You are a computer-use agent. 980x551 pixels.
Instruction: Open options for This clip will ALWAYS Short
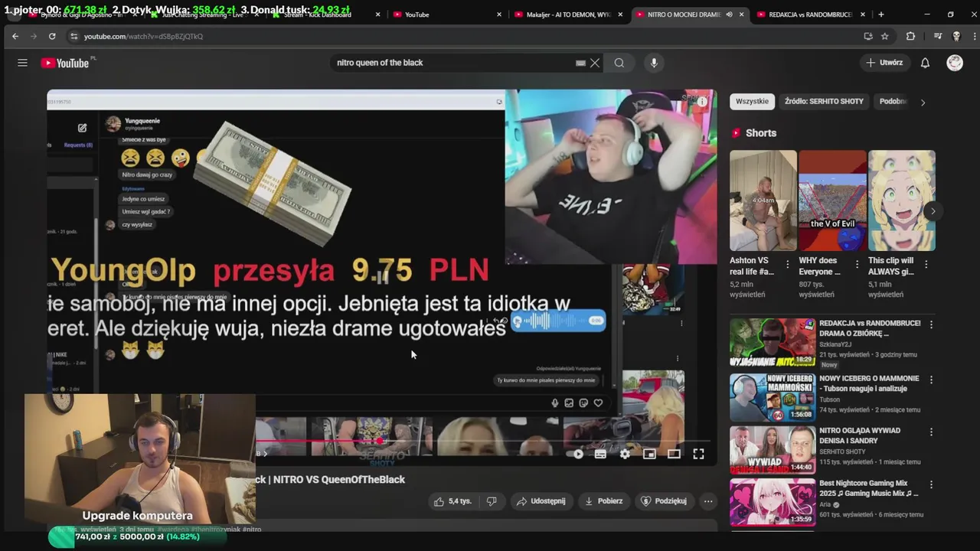pos(926,264)
